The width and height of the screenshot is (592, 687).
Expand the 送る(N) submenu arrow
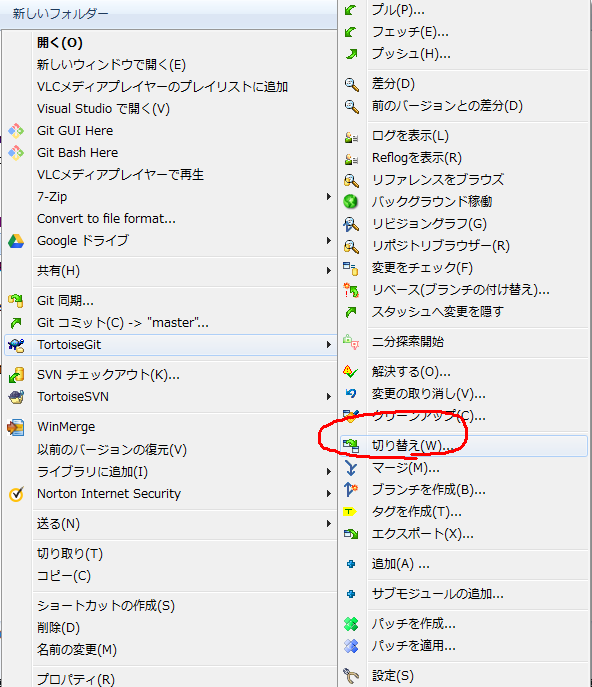[x=328, y=524]
